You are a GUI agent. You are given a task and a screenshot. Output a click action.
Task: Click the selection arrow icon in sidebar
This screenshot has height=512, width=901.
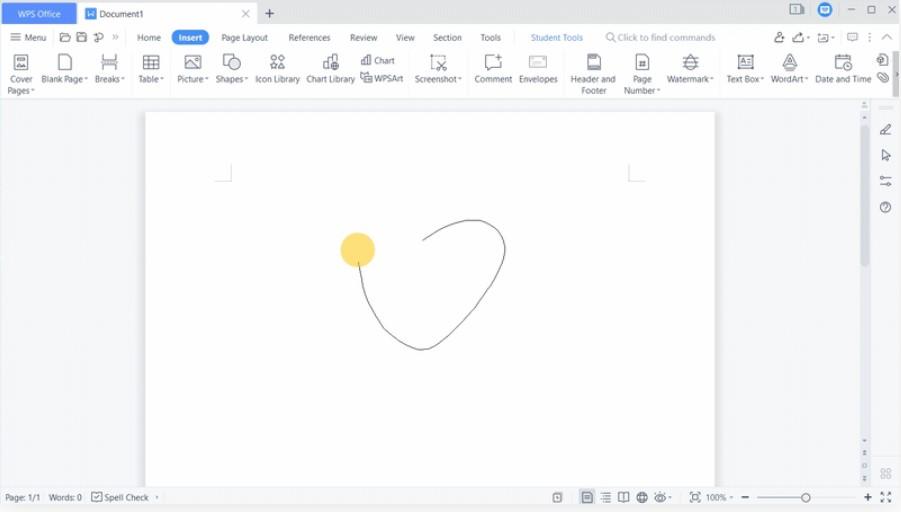pos(885,155)
